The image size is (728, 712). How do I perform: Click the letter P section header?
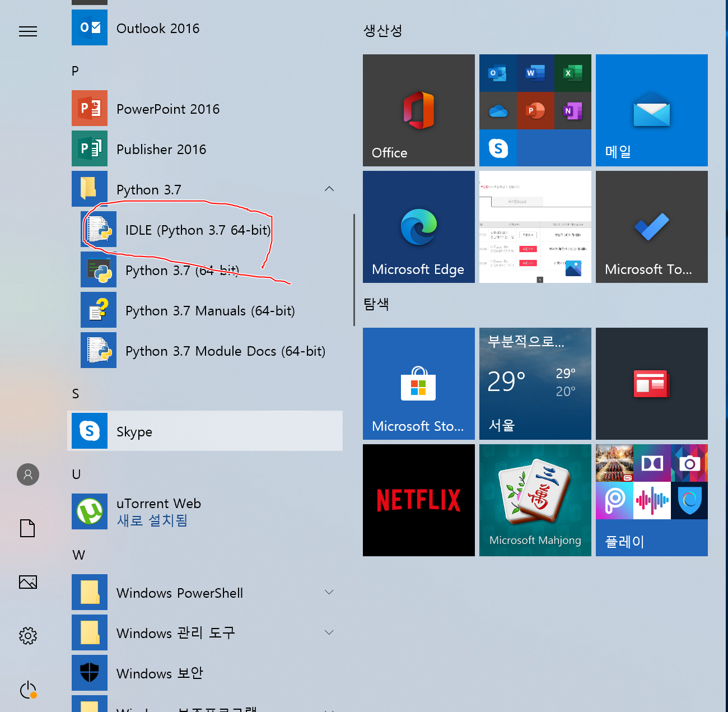point(76,71)
